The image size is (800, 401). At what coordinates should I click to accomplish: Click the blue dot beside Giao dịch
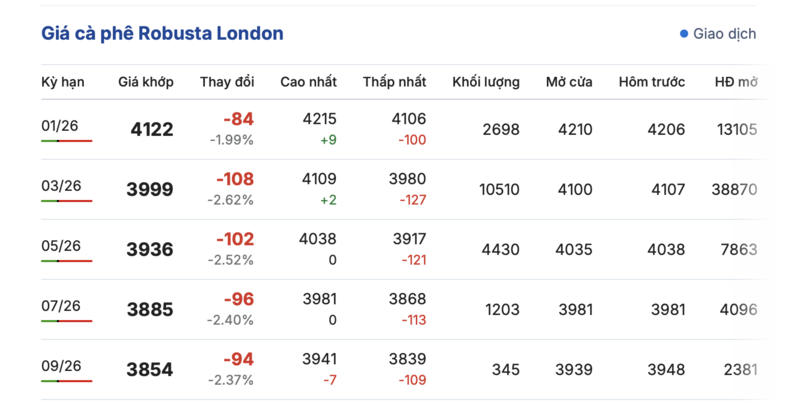point(684,34)
